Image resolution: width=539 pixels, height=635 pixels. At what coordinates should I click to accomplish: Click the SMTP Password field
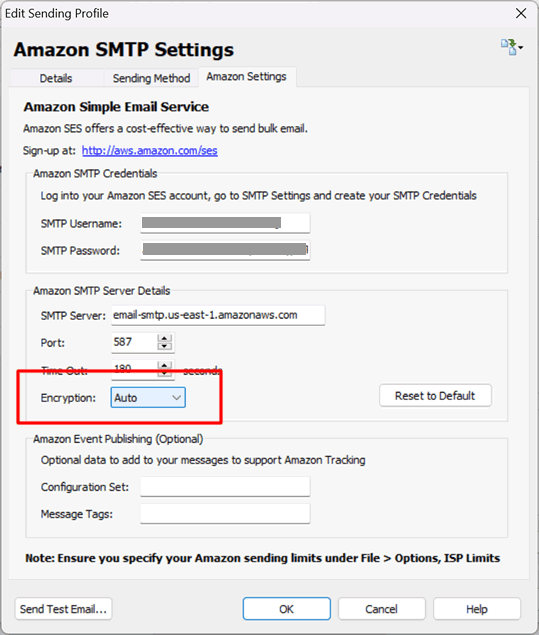tap(225, 250)
